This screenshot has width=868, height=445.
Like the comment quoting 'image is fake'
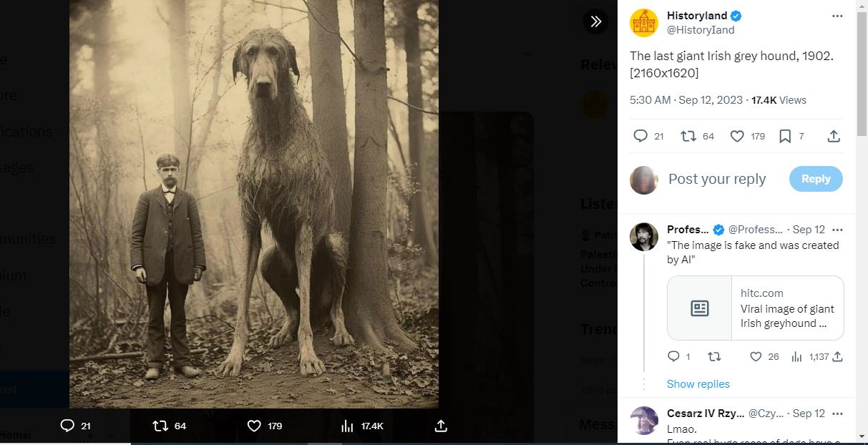pos(756,356)
